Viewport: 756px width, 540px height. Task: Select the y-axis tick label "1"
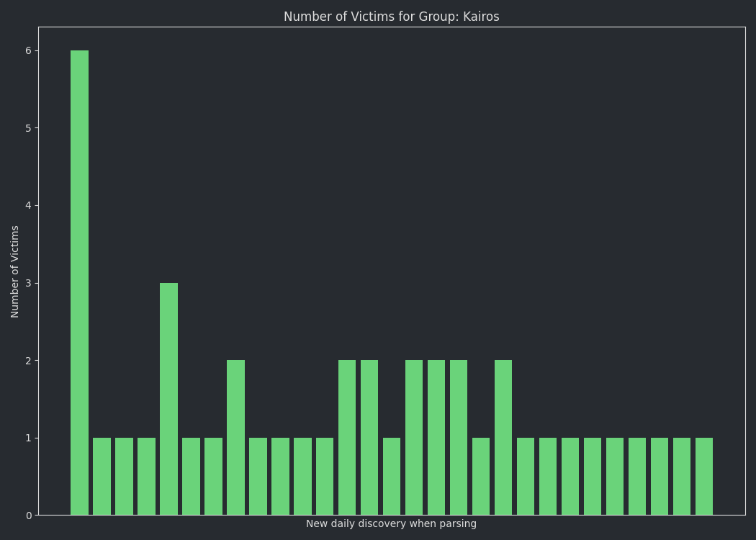tap(29, 438)
